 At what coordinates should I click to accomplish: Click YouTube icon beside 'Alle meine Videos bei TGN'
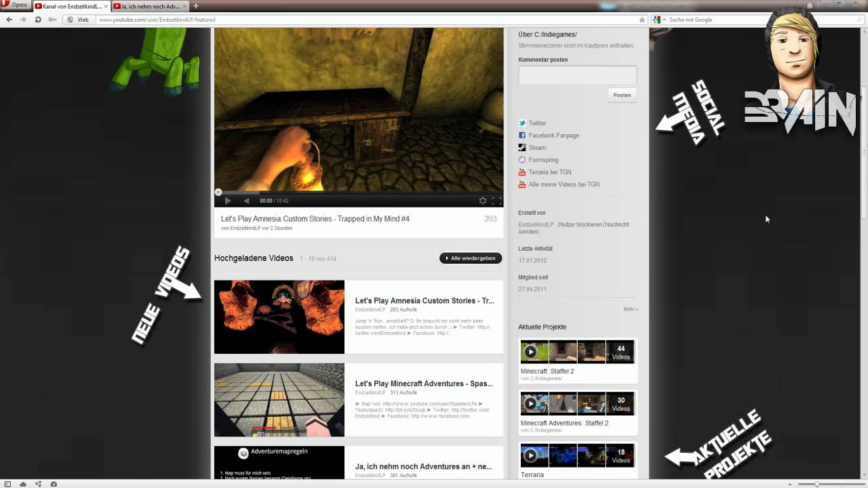pos(522,184)
